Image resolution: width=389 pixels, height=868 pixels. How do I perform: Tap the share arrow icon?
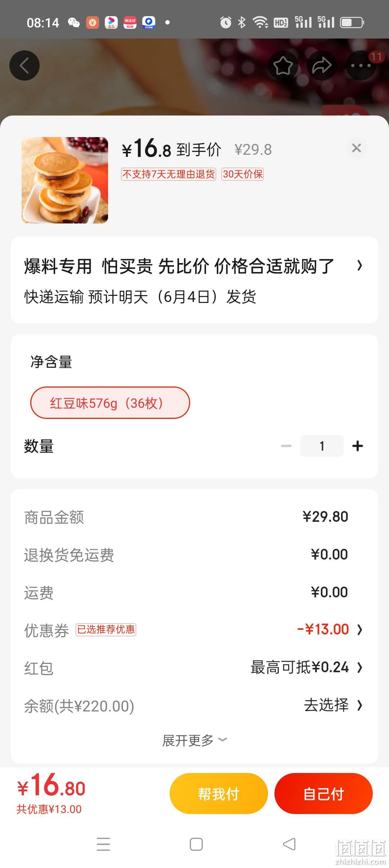coord(322,65)
